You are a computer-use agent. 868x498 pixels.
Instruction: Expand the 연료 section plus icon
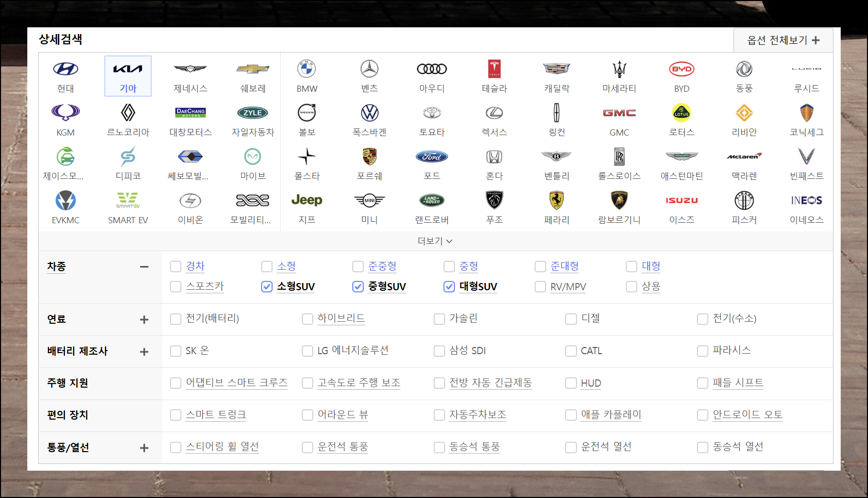144,320
